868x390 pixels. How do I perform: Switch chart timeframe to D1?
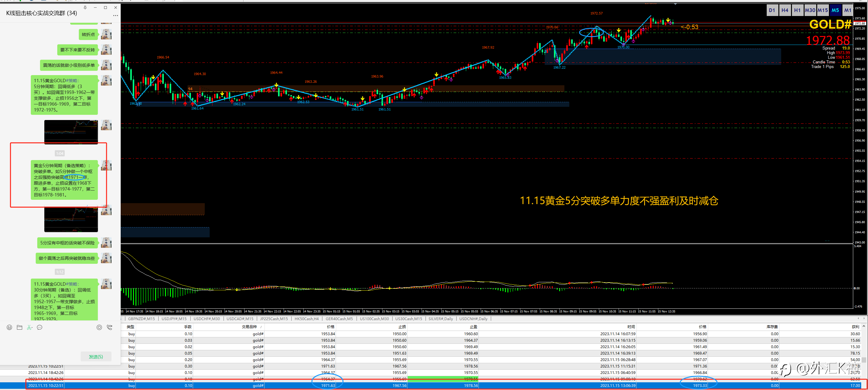coord(772,10)
